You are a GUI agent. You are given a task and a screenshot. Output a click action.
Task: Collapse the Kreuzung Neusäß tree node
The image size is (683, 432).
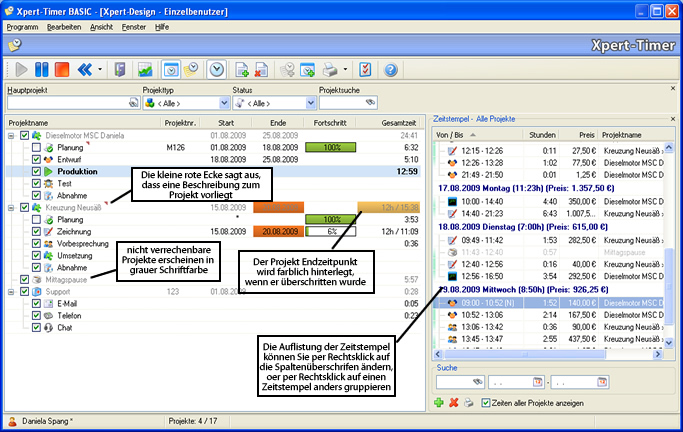(11, 208)
